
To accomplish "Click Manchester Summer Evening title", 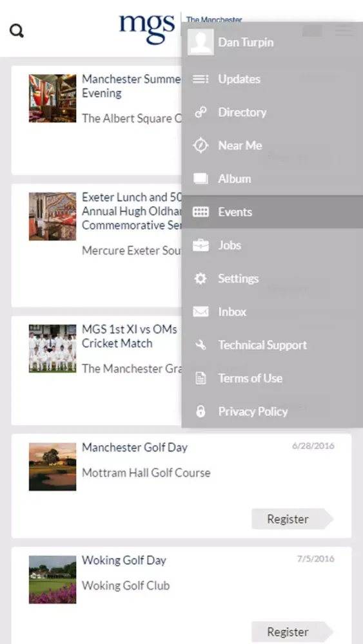I will click(132, 86).
